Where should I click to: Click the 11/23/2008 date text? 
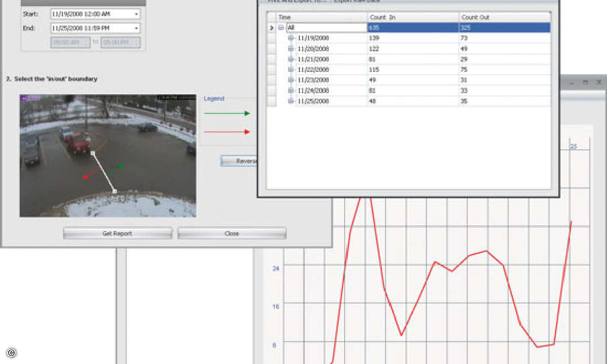[313, 80]
